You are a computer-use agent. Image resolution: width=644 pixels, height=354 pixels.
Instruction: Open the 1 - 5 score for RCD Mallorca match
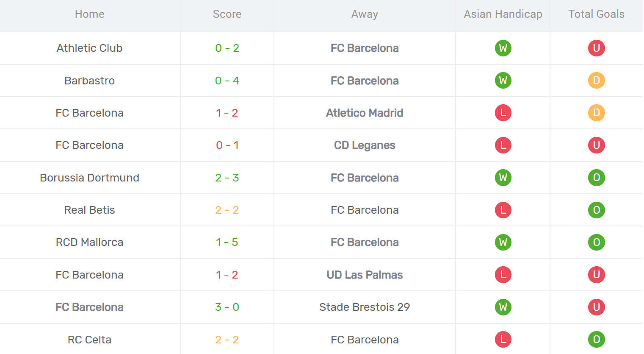[227, 242]
